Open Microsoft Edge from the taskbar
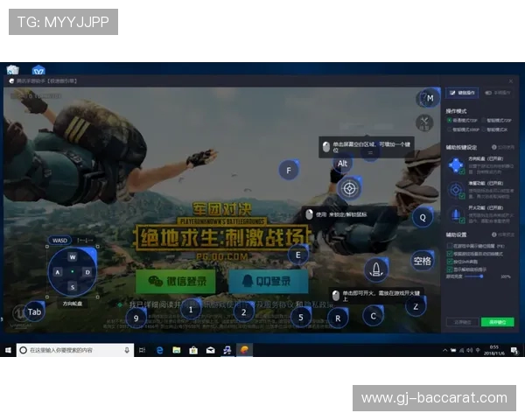The width and height of the screenshot is (525, 420). click(160, 350)
